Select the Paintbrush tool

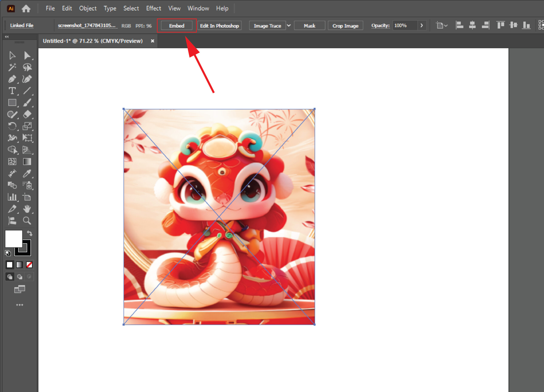click(27, 103)
